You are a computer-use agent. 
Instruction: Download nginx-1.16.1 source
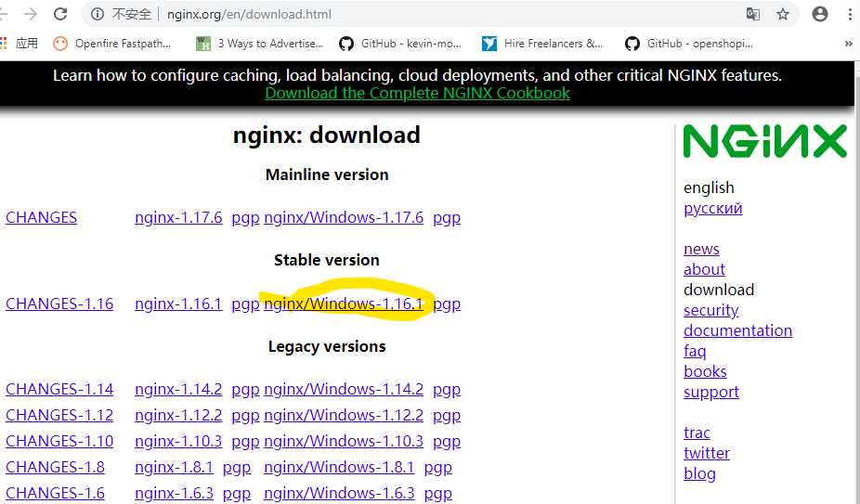[178, 304]
